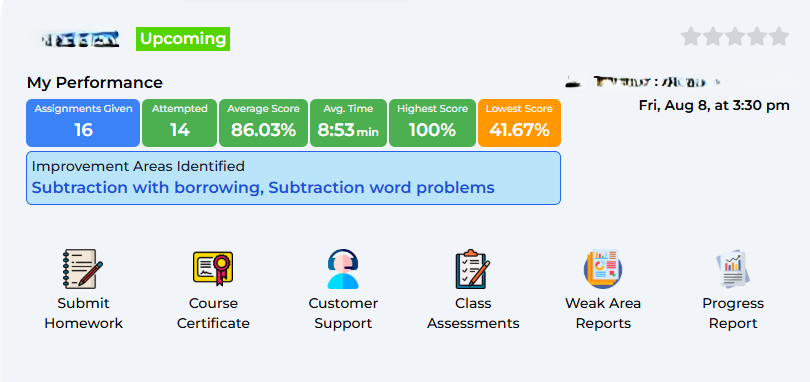810x382 pixels.
Task: Click the Highest Score 100% tile
Action: 432,123
